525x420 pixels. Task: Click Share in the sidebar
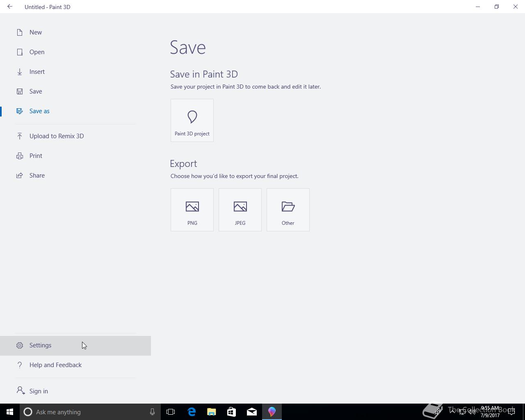pos(75,176)
